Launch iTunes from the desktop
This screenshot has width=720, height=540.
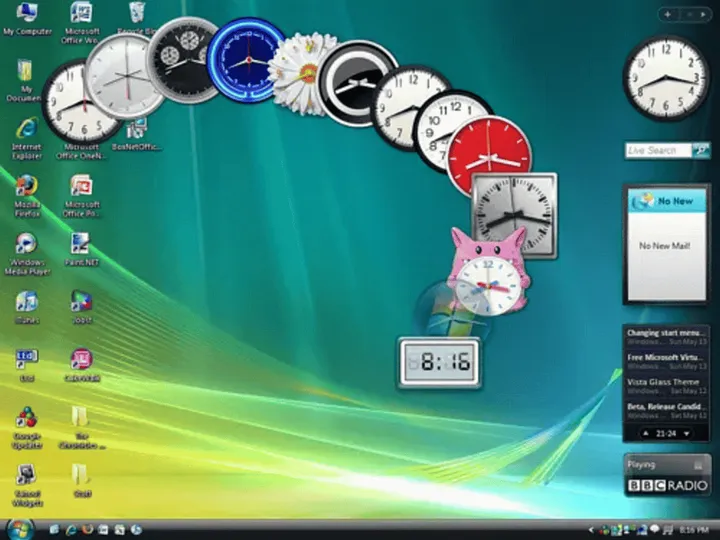coord(27,301)
